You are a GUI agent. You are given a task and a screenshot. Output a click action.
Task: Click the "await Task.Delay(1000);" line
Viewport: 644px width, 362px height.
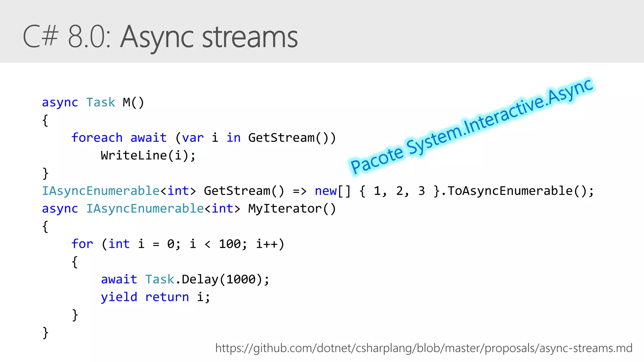click(185, 279)
